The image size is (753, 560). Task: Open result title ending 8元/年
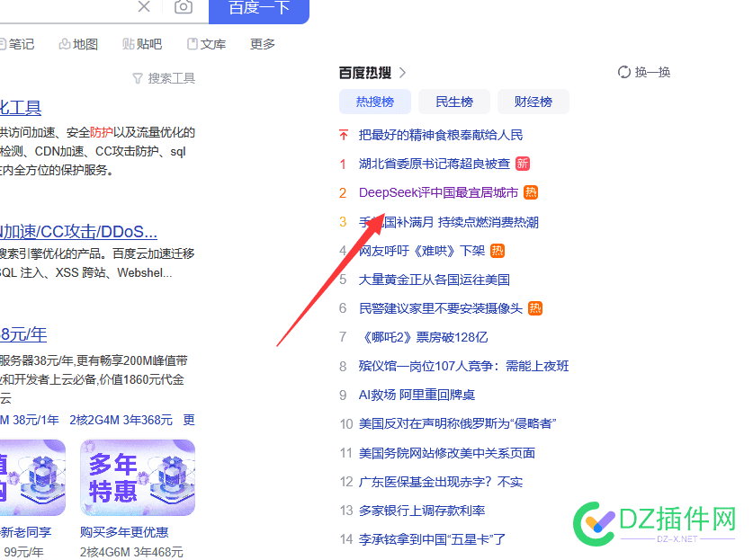[23, 334]
